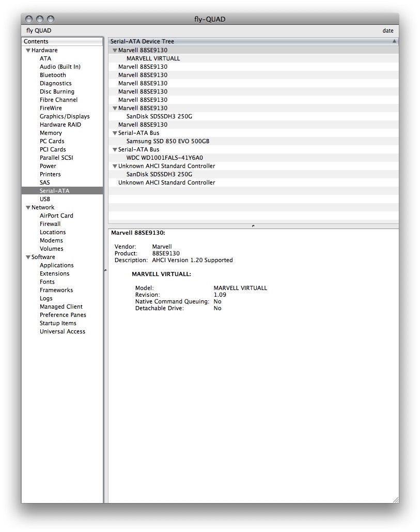
Task: Show USB device information
Action: [x=45, y=199]
